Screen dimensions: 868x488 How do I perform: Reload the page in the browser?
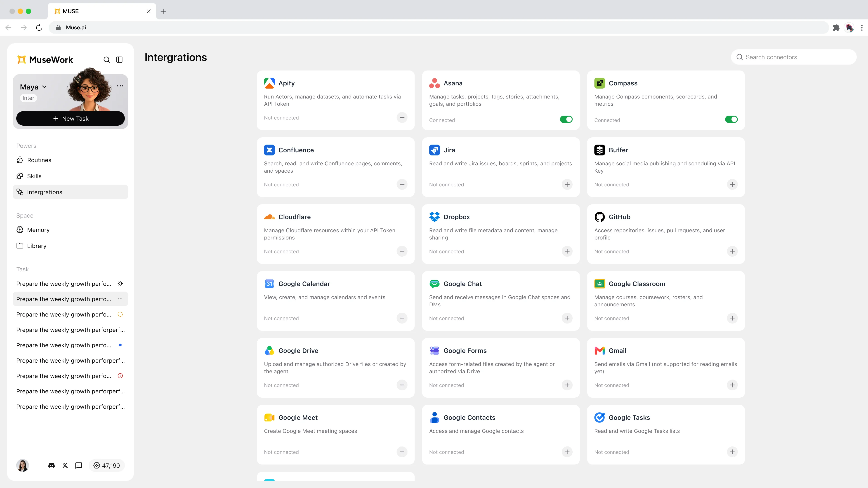(x=39, y=28)
